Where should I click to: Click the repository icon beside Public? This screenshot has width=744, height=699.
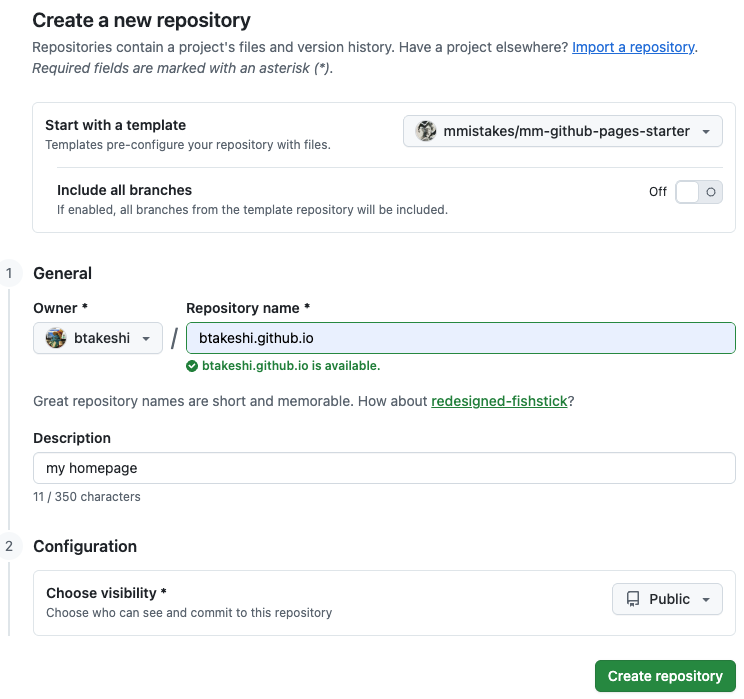tap(632, 599)
